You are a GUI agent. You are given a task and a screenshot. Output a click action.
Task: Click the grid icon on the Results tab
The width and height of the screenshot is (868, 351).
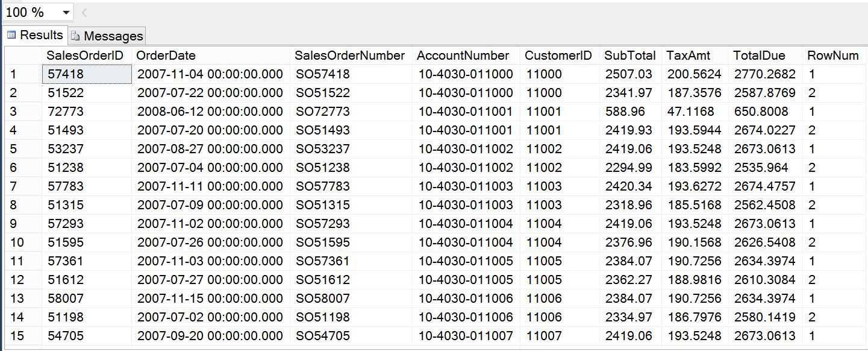12,35
